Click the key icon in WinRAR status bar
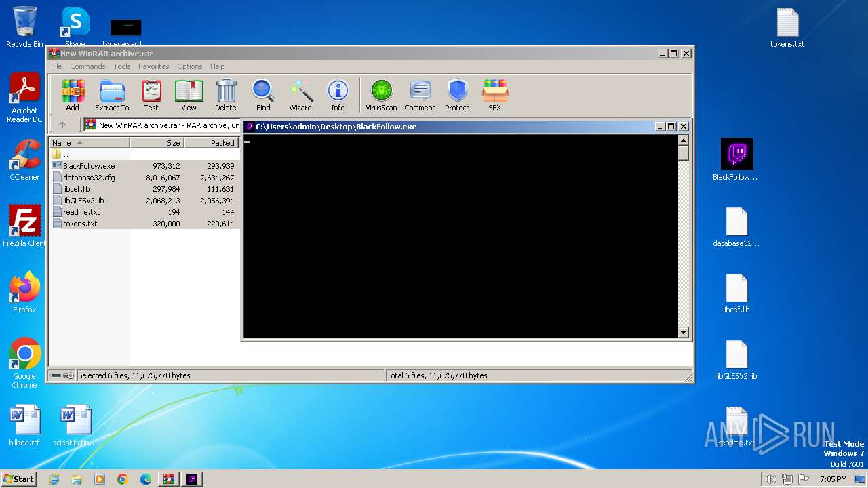 (x=68, y=375)
